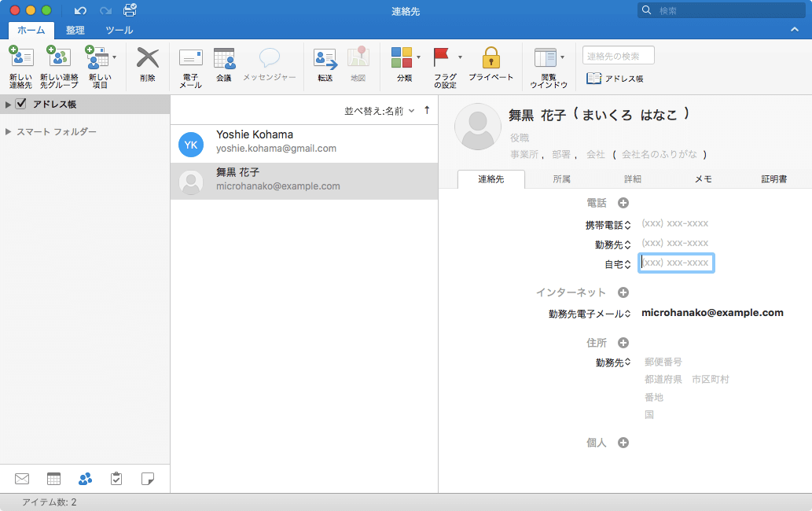Switch to Calendar view icon
The width and height of the screenshot is (812, 511).
[x=54, y=479]
